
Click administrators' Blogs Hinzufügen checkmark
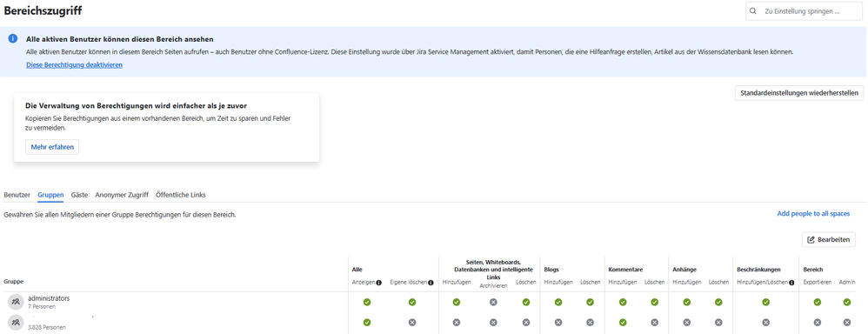click(558, 302)
